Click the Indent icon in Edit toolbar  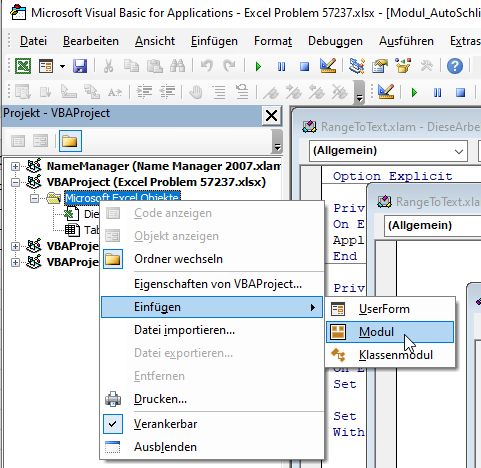[145, 92]
